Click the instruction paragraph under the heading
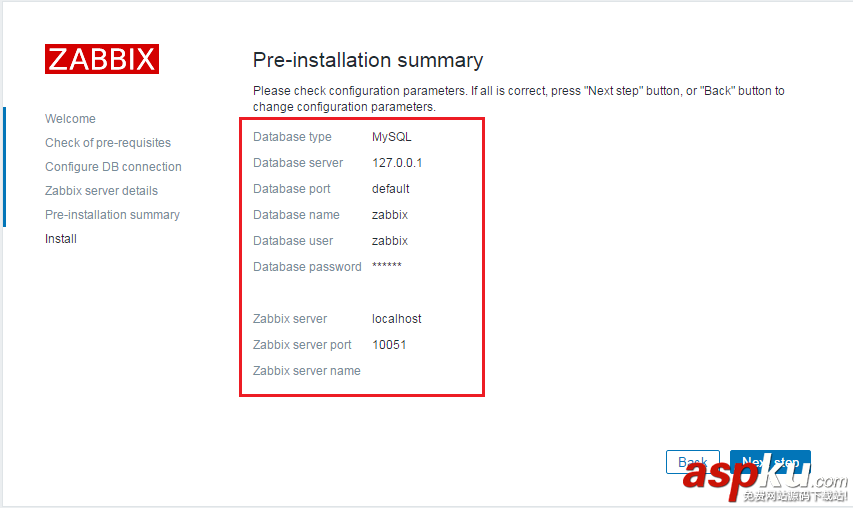The width and height of the screenshot is (853, 508). 518,98
